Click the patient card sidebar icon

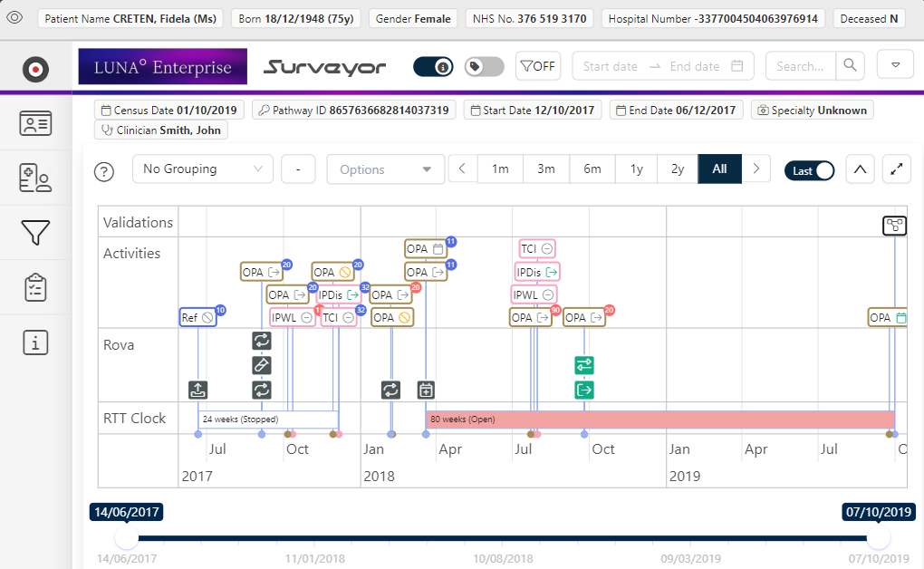coord(35,124)
